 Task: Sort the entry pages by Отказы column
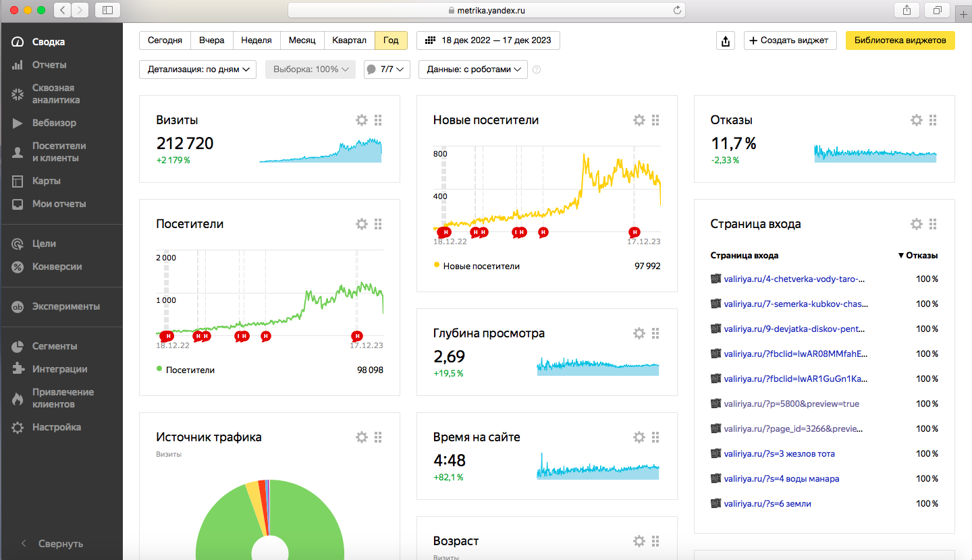918,256
